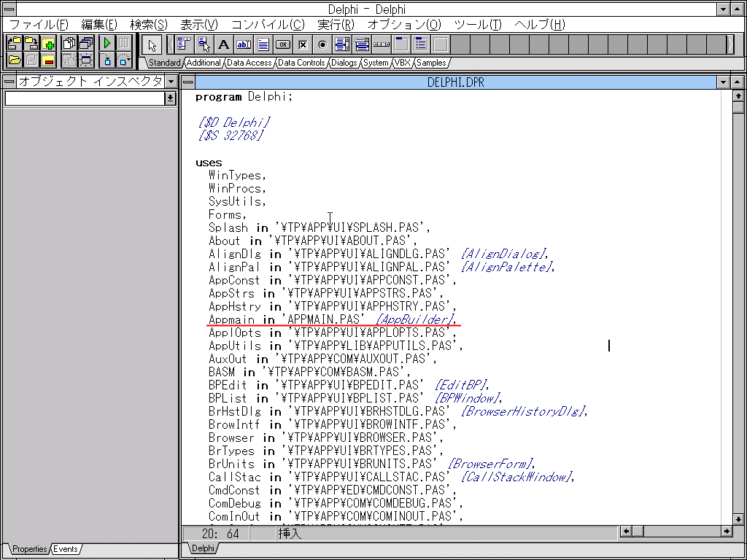This screenshot has height=560, width=747.
Task: Open DELPHI.DPR editor window control menu
Action: coord(189,82)
